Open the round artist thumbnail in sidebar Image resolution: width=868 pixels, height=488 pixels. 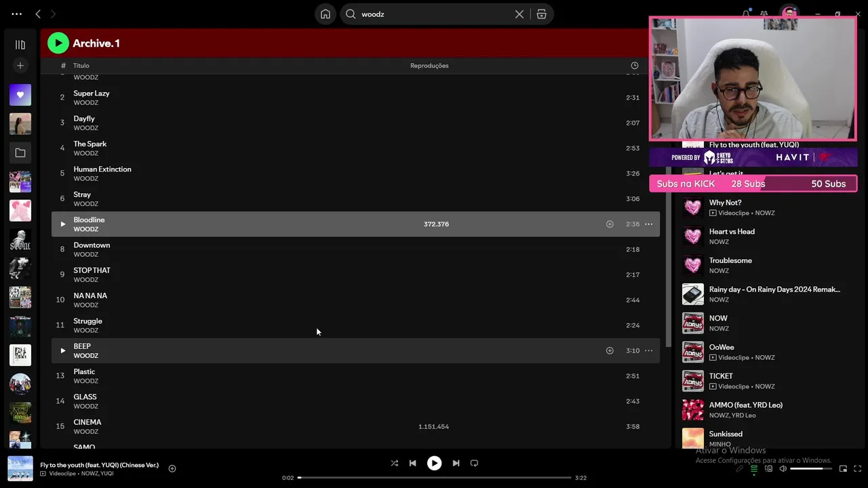[x=20, y=384]
